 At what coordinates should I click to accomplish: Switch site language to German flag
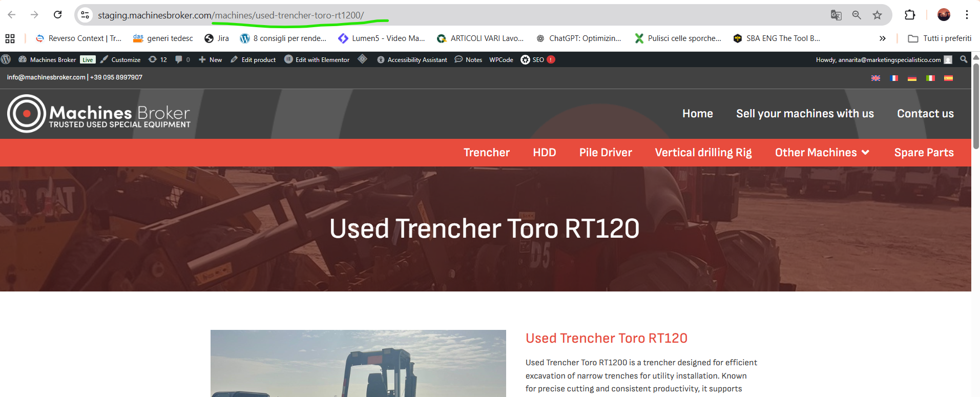pyautogui.click(x=912, y=78)
